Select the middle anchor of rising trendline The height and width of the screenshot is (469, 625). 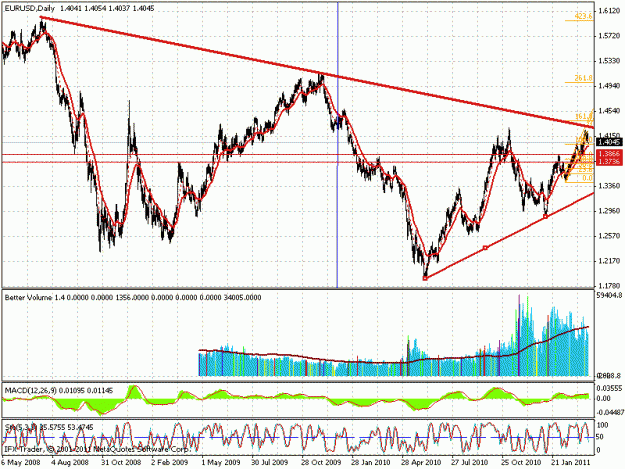(x=485, y=248)
